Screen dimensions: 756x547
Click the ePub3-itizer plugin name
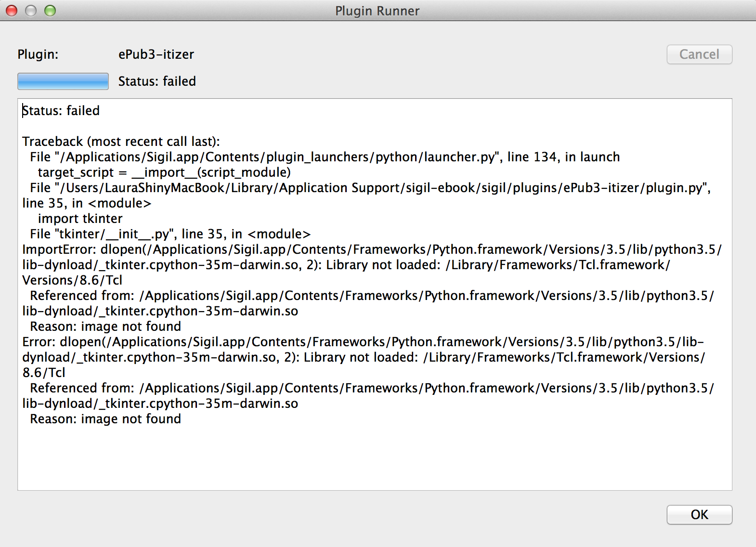coord(156,54)
